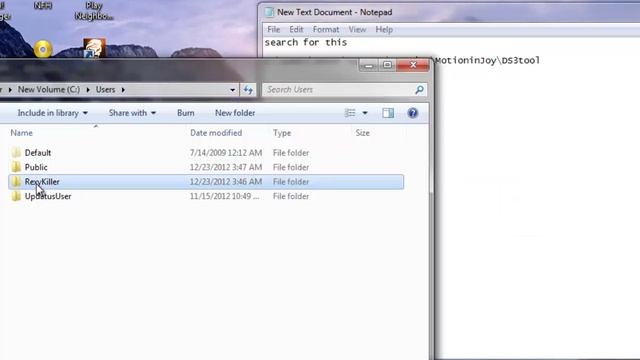This screenshot has height=360, width=640.
Task: Expand the address bar history dropdown
Action: [x=232, y=90]
